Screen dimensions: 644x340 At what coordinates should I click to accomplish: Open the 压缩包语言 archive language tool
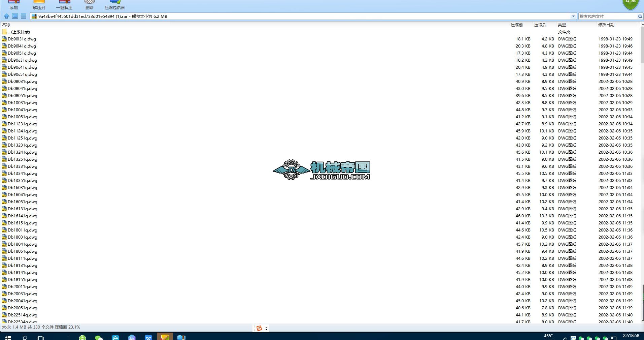pos(114,4)
